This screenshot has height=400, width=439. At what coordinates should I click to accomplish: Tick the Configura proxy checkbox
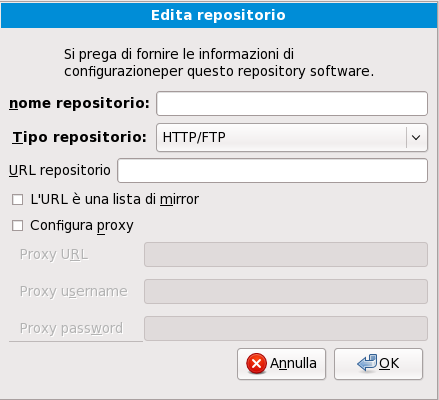pos(18,226)
